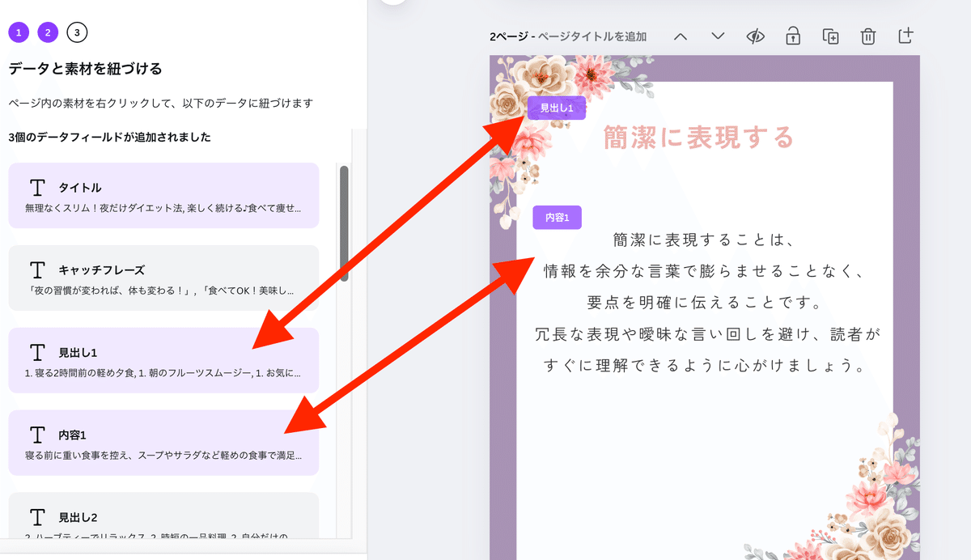
Task: Delete the page with the trash icon
Action: click(868, 36)
